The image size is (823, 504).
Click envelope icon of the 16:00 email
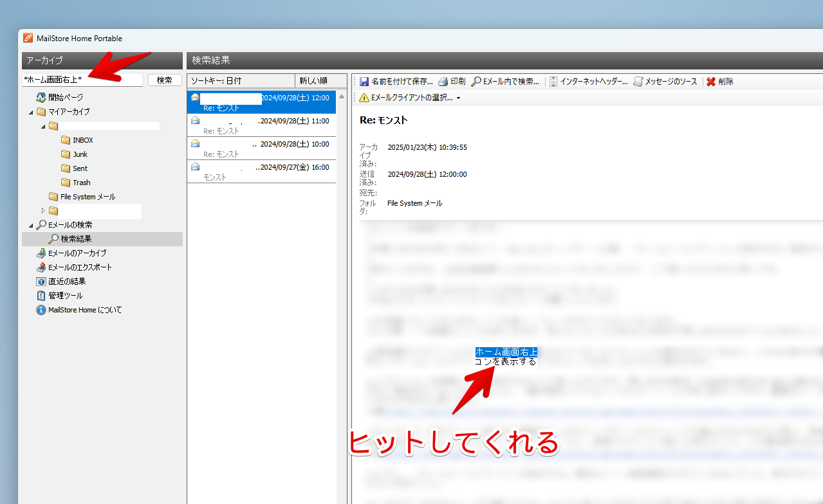tap(195, 166)
